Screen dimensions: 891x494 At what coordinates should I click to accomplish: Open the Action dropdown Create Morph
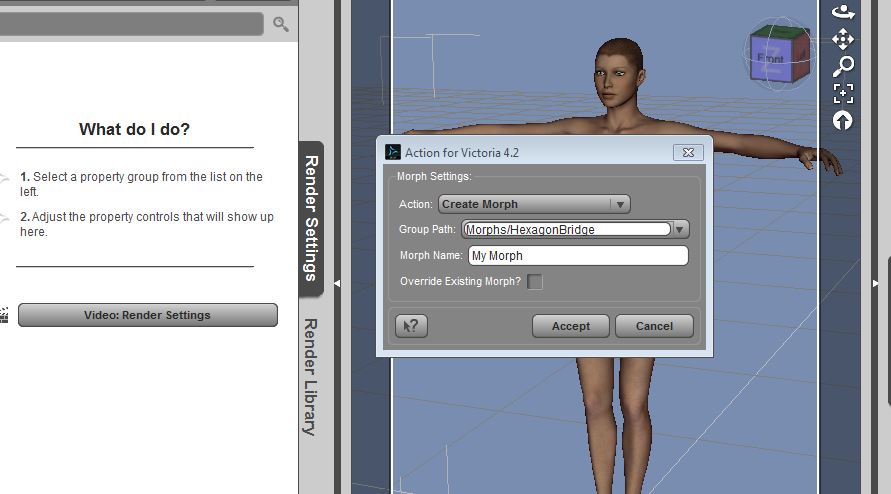(534, 204)
